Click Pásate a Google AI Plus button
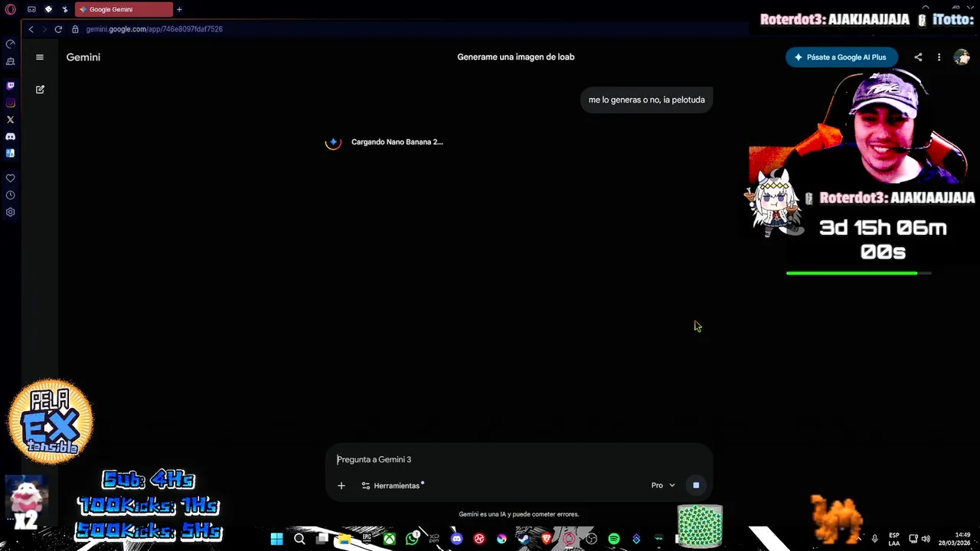This screenshot has width=980, height=551. click(841, 57)
